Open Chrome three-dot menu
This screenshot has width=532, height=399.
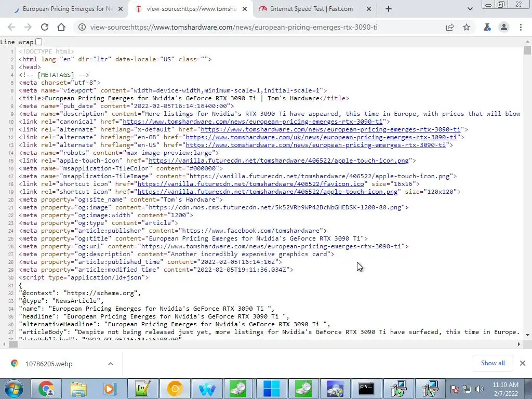[x=521, y=27]
